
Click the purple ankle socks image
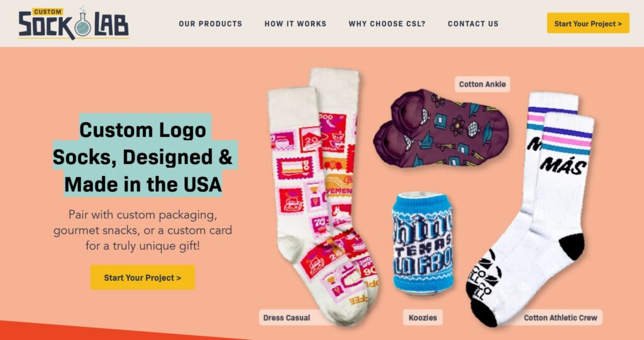point(441,129)
